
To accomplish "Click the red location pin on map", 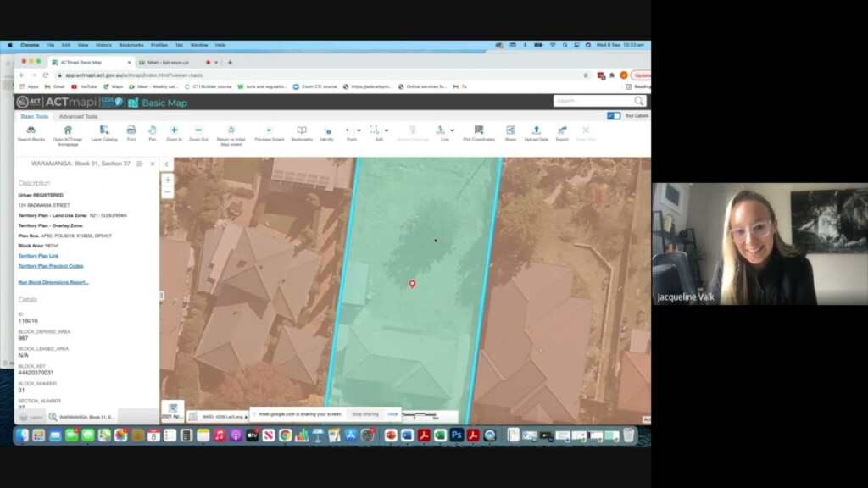I will pyautogui.click(x=412, y=284).
